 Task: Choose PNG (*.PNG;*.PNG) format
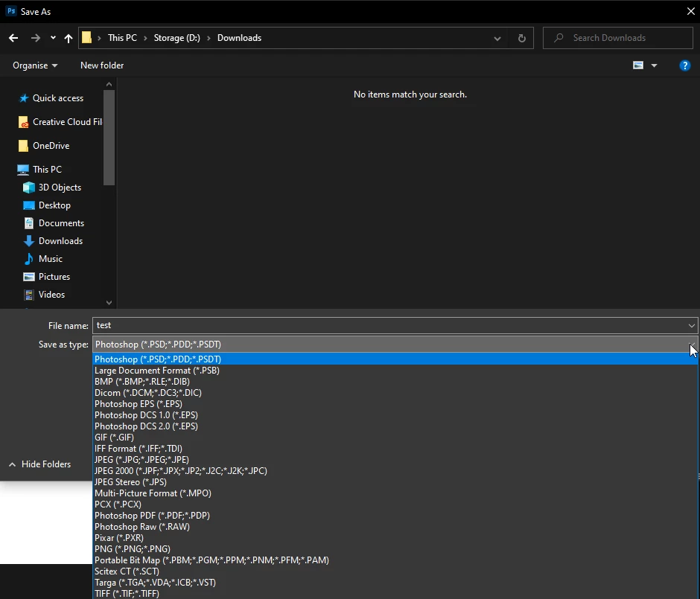pyautogui.click(x=395, y=548)
